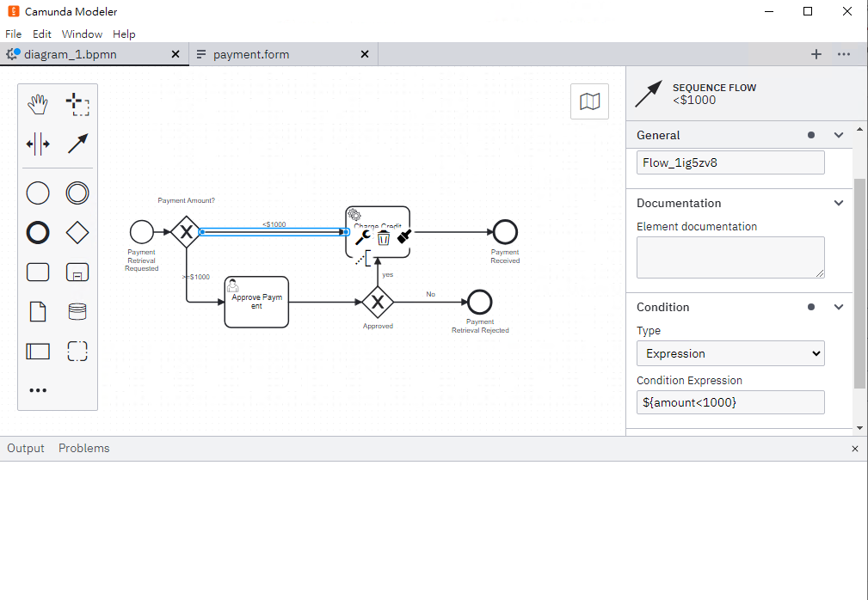Activate the hand tool in palette
The width and height of the screenshot is (868, 600).
pyautogui.click(x=38, y=105)
